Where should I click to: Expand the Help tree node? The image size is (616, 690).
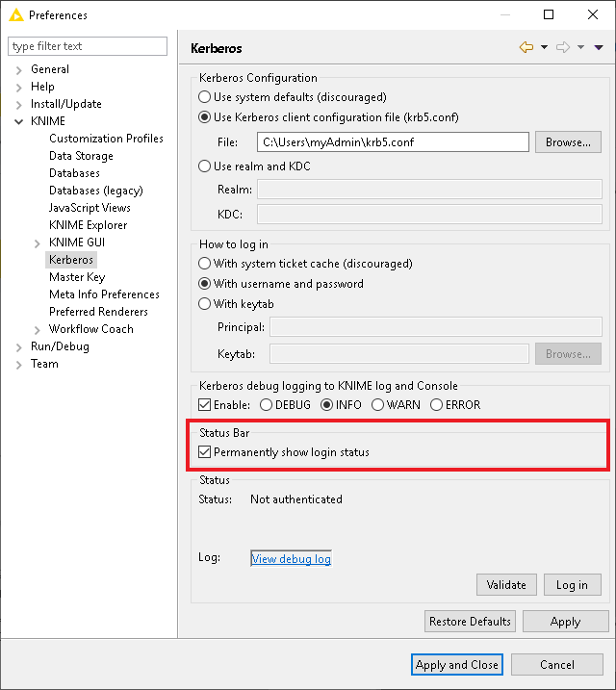(18, 88)
